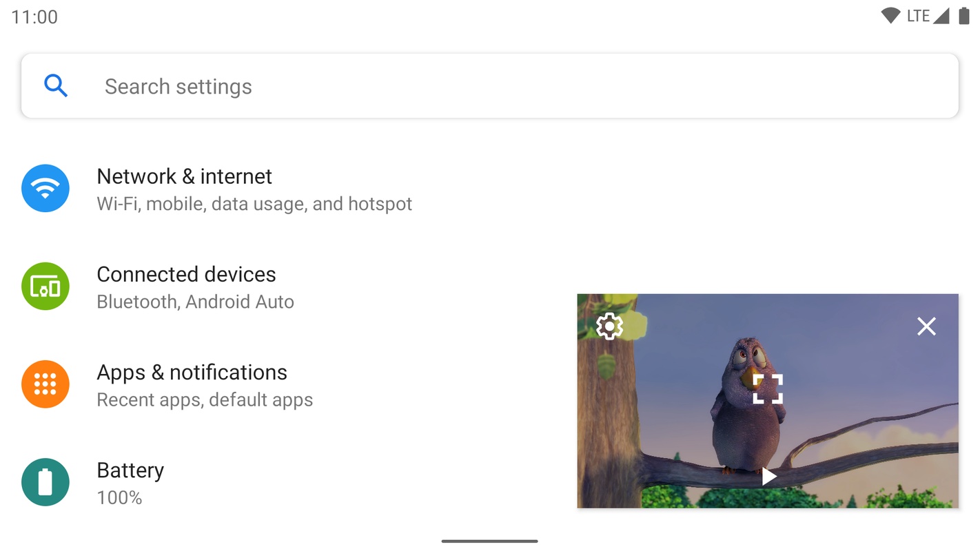The height and width of the screenshot is (551, 980).
Task: Tap the orange Apps & notifications icon
Action: [45, 384]
